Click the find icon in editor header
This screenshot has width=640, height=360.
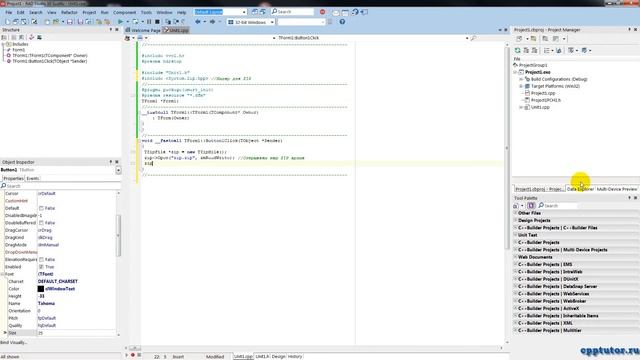tap(473, 38)
